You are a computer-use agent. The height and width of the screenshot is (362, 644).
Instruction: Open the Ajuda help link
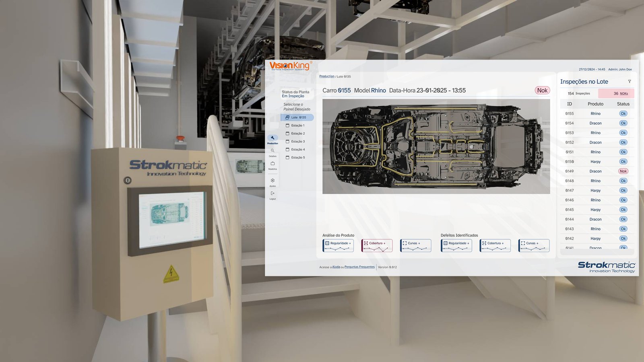[x=336, y=267]
